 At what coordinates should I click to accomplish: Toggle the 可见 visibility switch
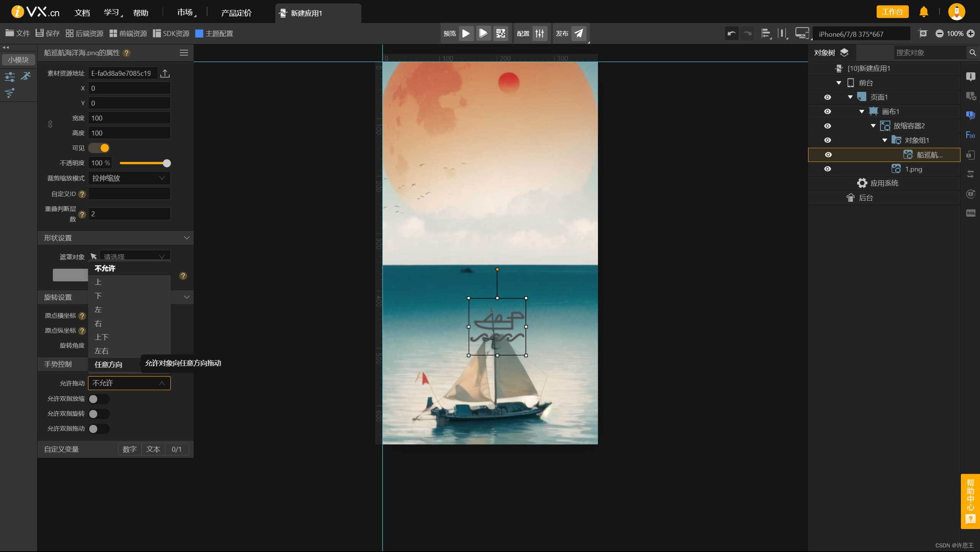[x=99, y=148]
